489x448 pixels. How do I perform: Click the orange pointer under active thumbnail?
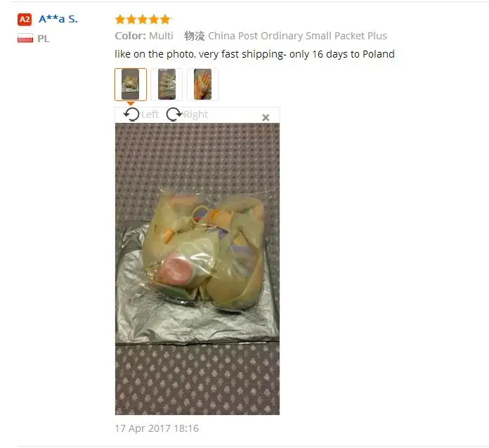pos(131,103)
